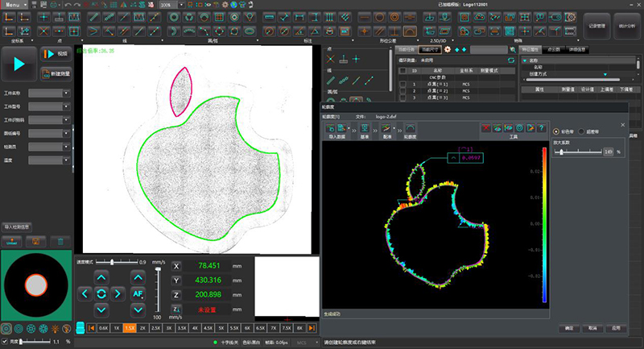
Task: Select the concentric circles tool in tolerance group
Action: [x=394, y=17]
